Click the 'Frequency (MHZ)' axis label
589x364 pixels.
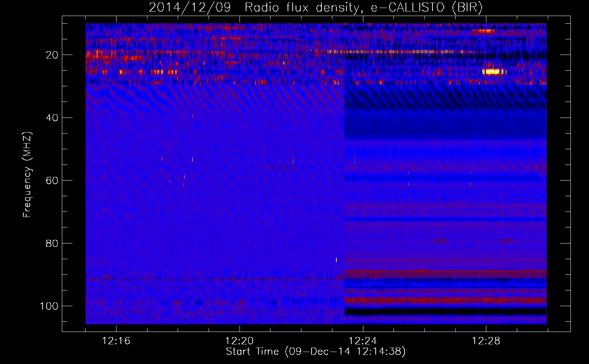pyautogui.click(x=27, y=175)
